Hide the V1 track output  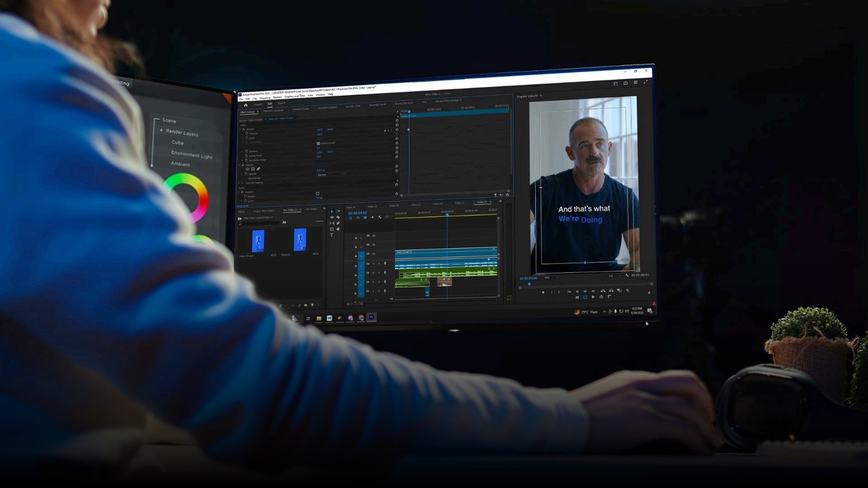pyautogui.click(x=373, y=254)
